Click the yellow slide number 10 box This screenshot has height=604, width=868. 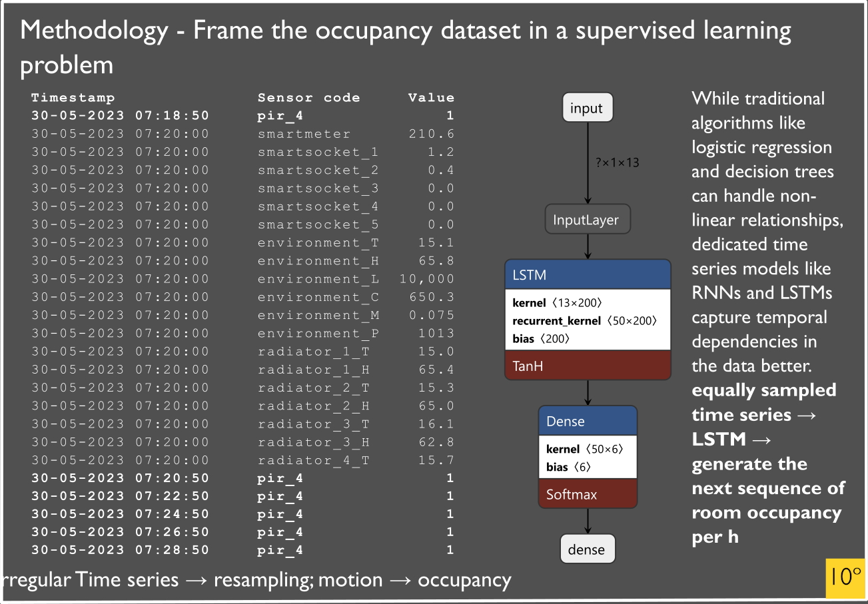(x=845, y=577)
